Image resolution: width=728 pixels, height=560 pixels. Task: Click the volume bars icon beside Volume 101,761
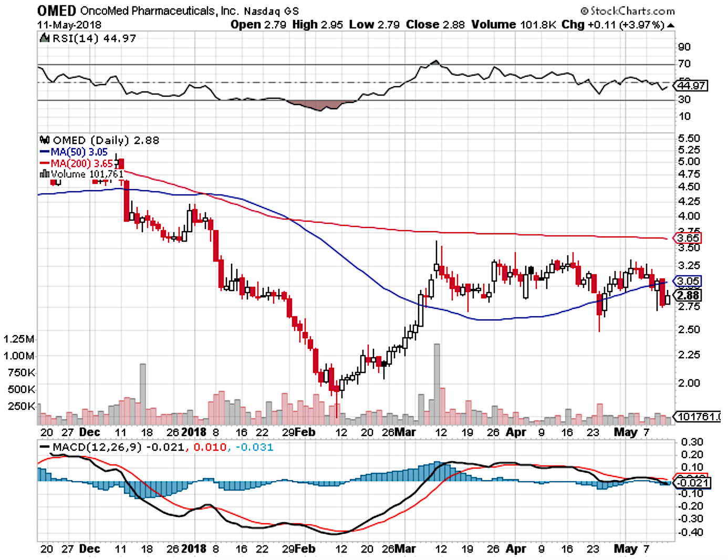(45, 174)
